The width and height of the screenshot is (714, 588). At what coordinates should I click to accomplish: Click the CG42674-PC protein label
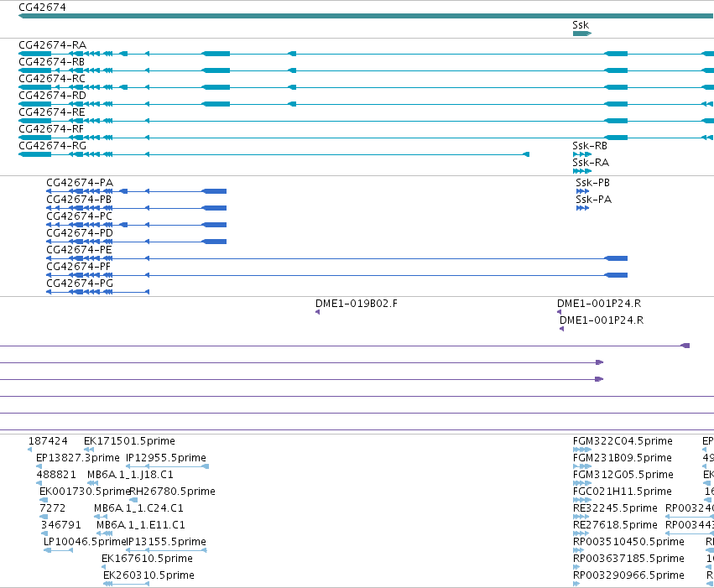coord(79,216)
